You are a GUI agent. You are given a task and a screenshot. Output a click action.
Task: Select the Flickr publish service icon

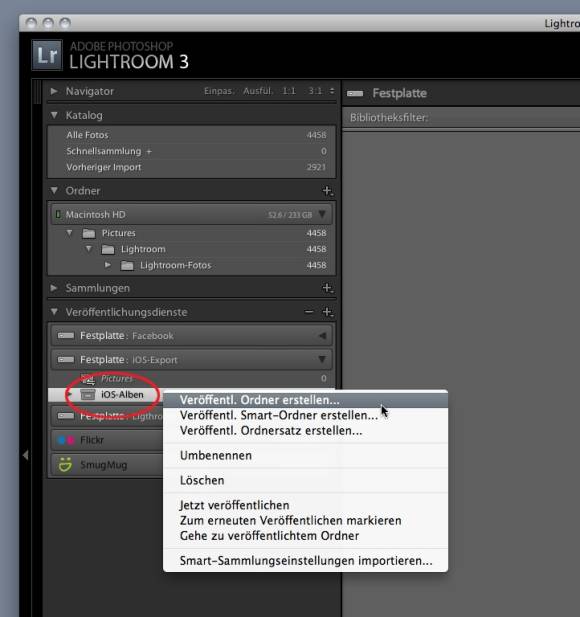click(x=66, y=440)
